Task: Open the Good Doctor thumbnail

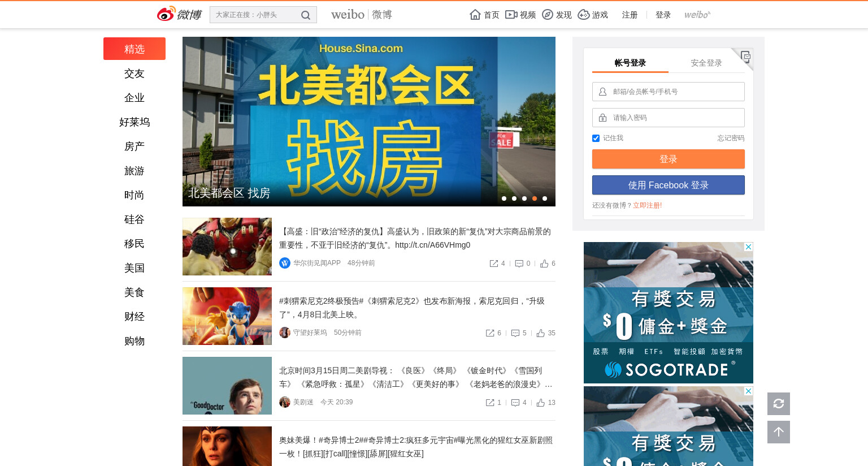Action: click(227, 386)
